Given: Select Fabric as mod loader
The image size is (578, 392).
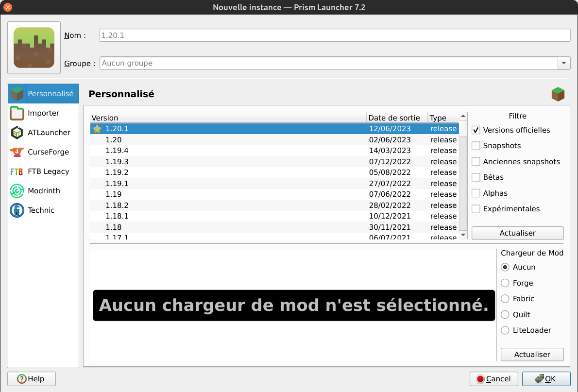Looking at the screenshot, I should click(505, 299).
